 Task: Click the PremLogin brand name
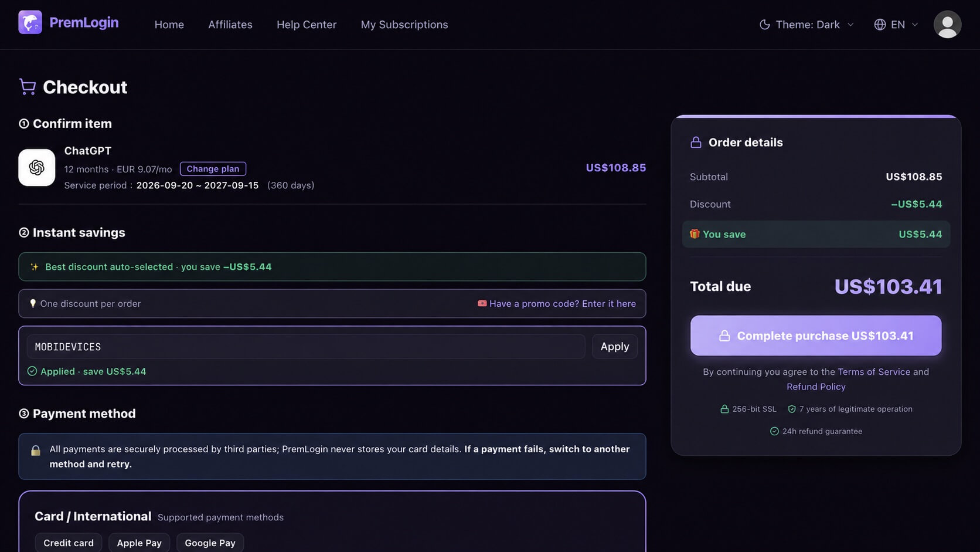84,22
